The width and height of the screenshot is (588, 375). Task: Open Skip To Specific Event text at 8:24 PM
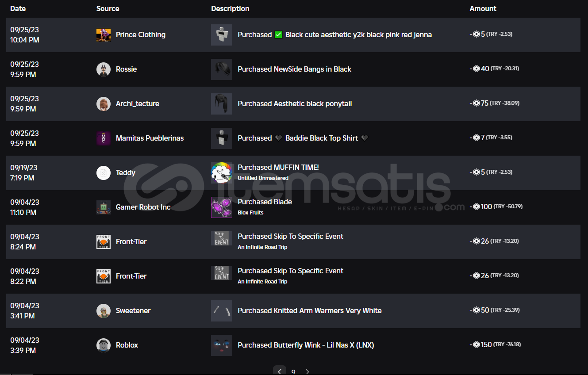(x=291, y=237)
